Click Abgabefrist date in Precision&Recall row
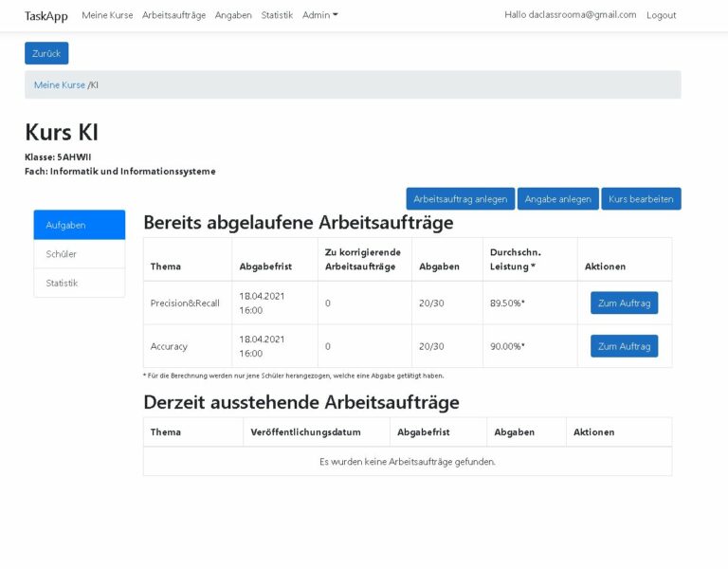 pyautogui.click(x=262, y=303)
